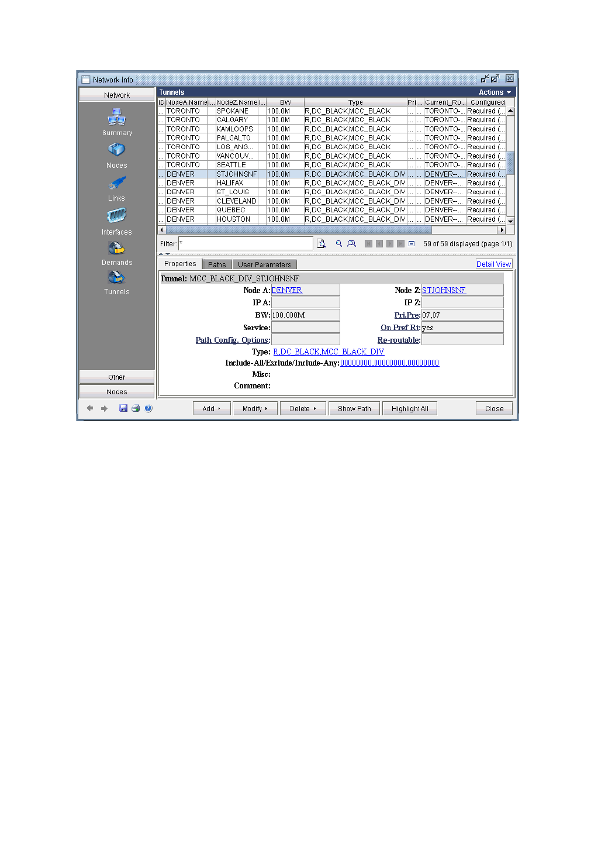Expand the Other sidebar section
Screen dimensions: 591x868
point(117,377)
